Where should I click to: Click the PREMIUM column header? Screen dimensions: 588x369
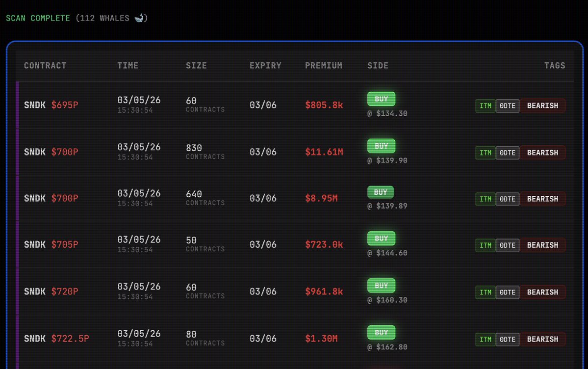point(324,66)
